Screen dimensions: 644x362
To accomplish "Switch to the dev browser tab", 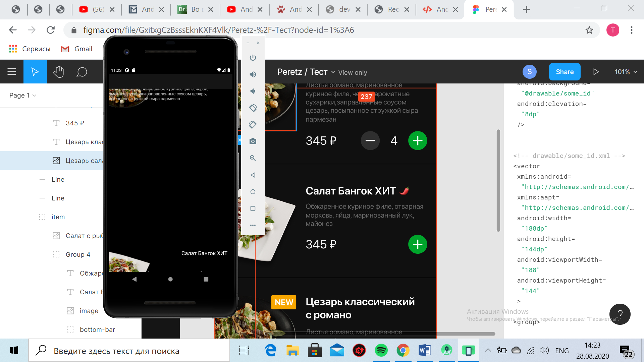I will [x=343, y=9].
